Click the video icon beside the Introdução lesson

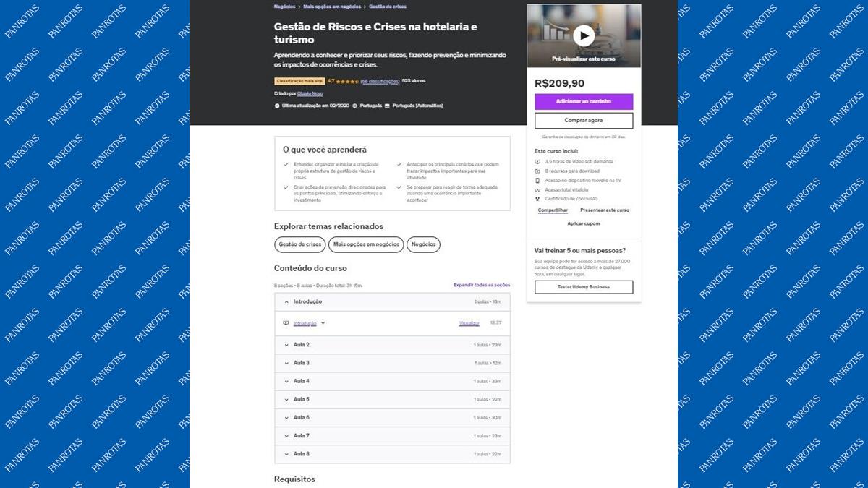point(286,323)
